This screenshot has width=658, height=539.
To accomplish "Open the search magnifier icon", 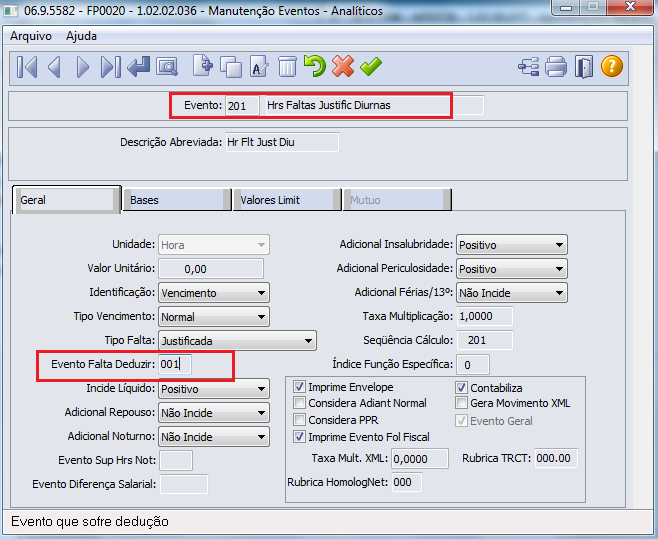I will (x=167, y=67).
